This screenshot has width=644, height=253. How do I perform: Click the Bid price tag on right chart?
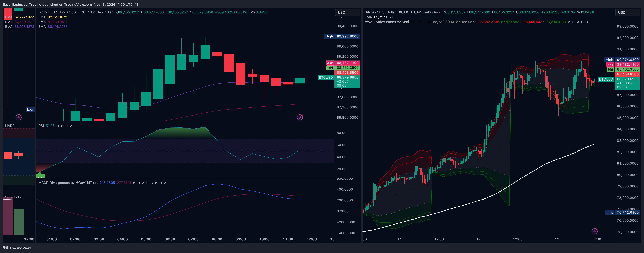tap(623, 69)
